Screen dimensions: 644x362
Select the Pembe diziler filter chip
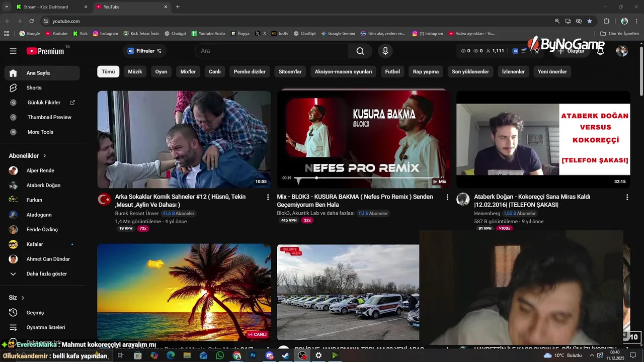[x=250, y=71]
